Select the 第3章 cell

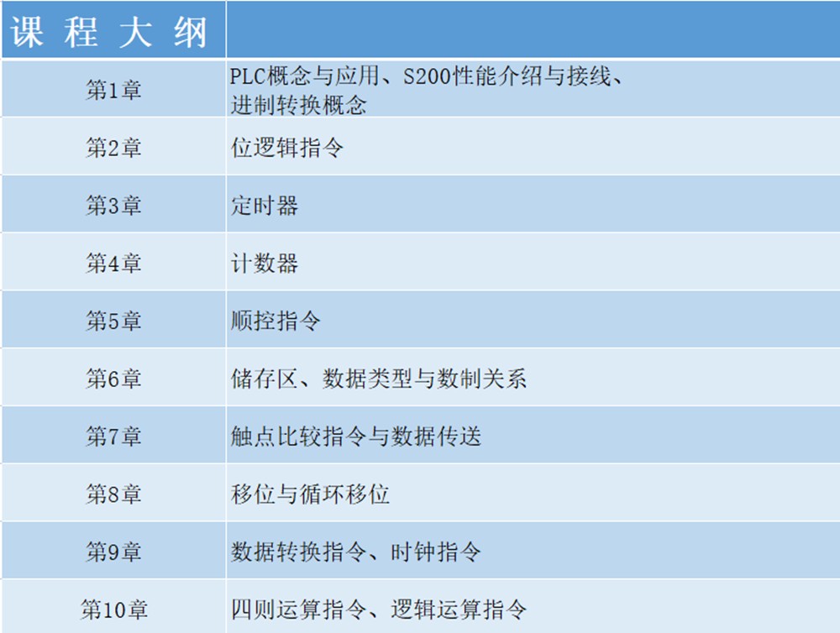113,205
